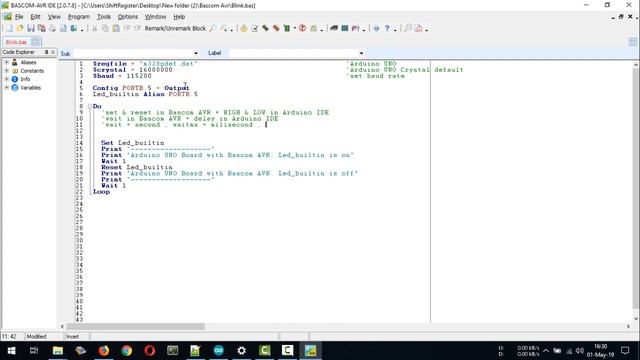This screenshot has width=640, height=360.
Task: Click the Cut toolbar icon
Action: pyautogui.click(x=94, y=28)
